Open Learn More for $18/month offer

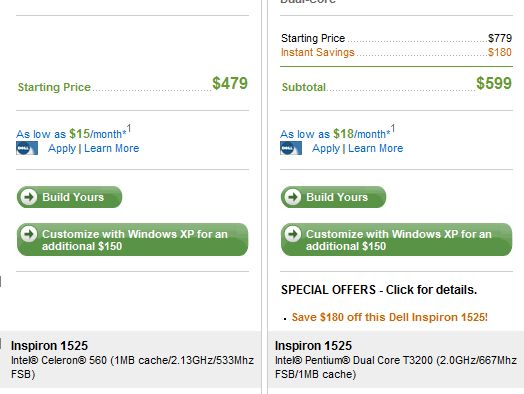coord(376,148)
